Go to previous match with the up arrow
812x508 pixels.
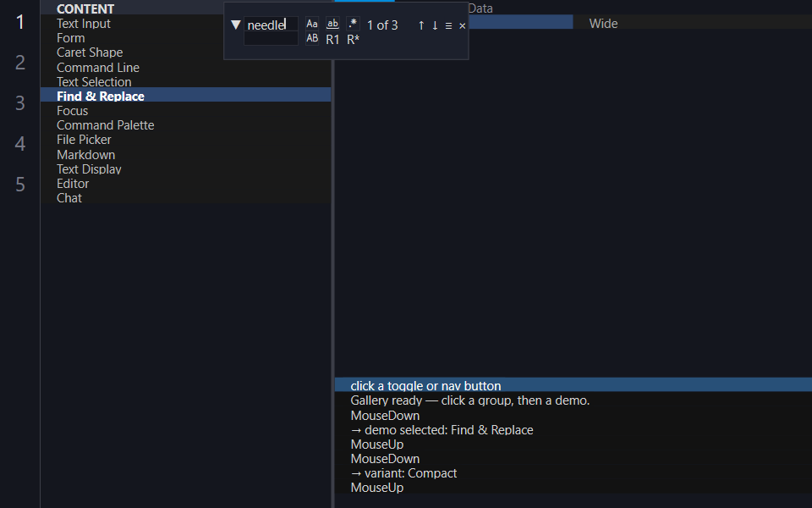(x=421, y=25)
